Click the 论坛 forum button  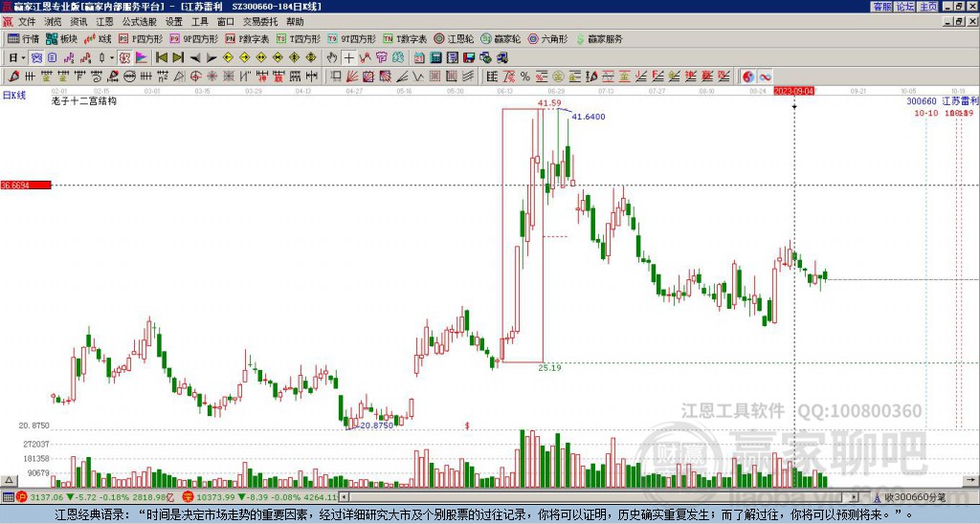[x=904, y=7]
